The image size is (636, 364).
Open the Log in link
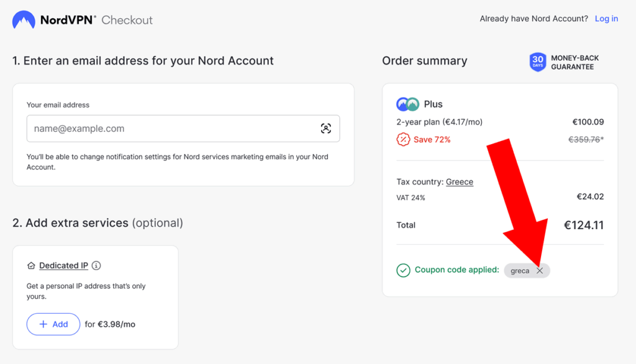coord(606,19)
